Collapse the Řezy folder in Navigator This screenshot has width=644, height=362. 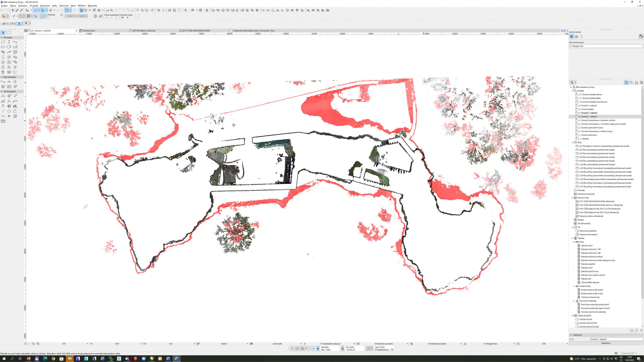click(x=572, y=142)
